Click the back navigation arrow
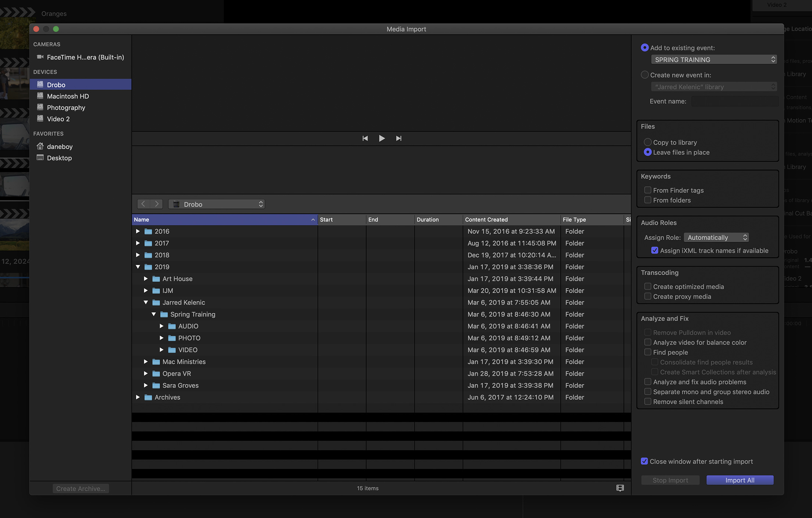The width and height of the screenshot is (812, 518). pos(143,204)
